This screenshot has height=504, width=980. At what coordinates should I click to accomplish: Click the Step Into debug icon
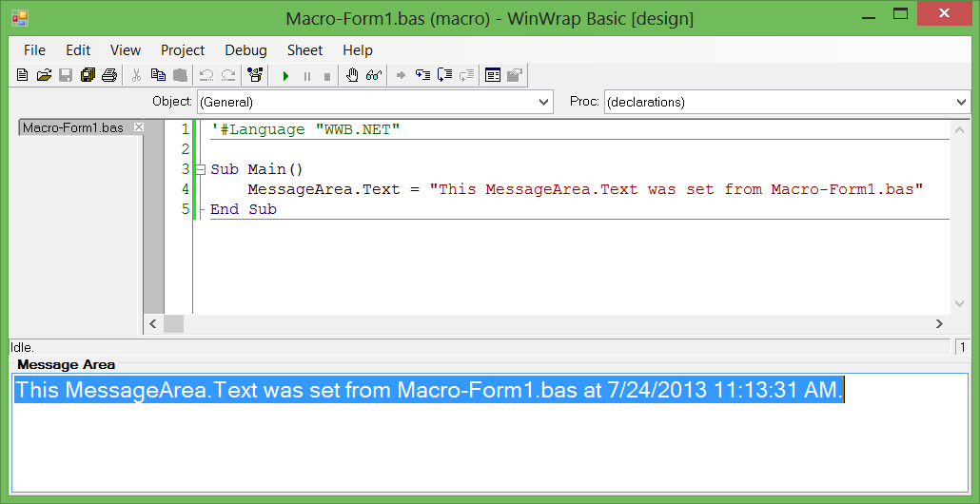coord(422,76)
